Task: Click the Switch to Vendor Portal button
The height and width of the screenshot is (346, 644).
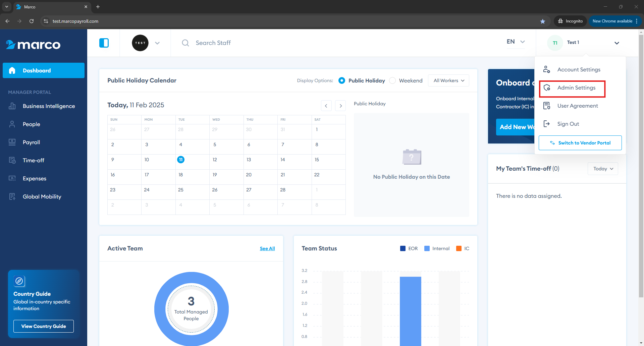Action: pyautogui.click(x=580, y=143)
